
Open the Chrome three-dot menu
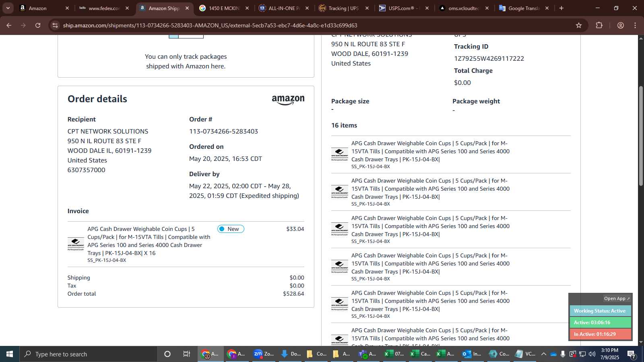635,25
